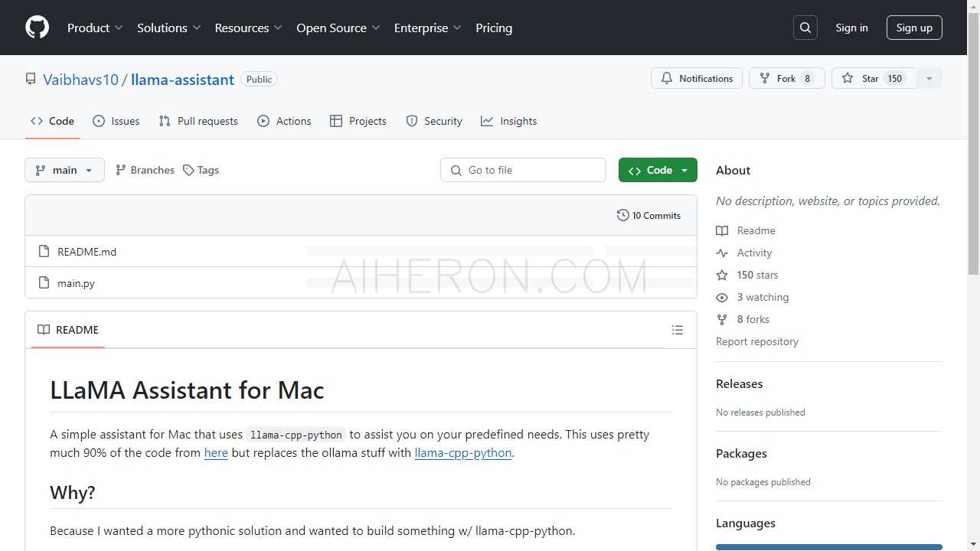Viewport: 980px width, 551px height.
Task: Star the repository
Action: [x=874, y=78]
